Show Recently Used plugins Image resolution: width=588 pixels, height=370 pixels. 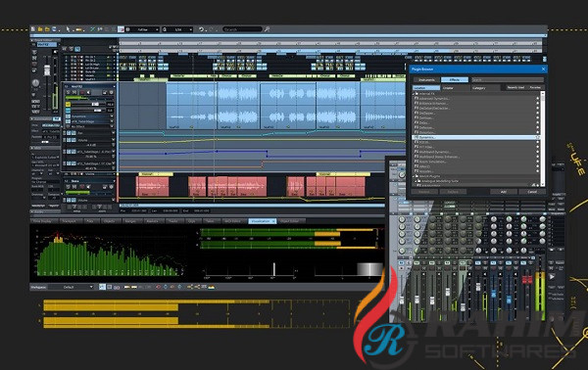pyautogui.click(x=515, y=88)
